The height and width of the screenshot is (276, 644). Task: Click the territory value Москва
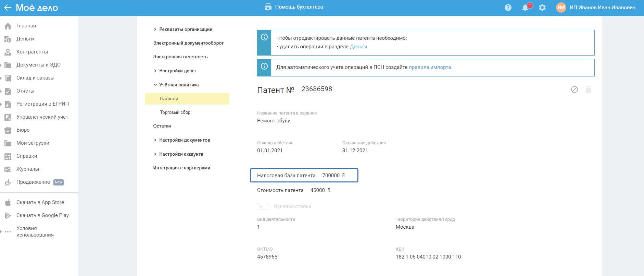[405, 227]
